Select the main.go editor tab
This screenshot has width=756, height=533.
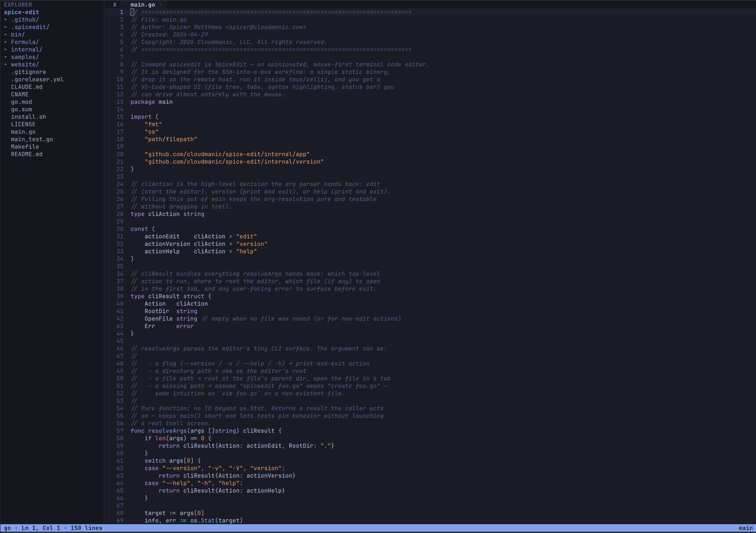pos(143,5)
